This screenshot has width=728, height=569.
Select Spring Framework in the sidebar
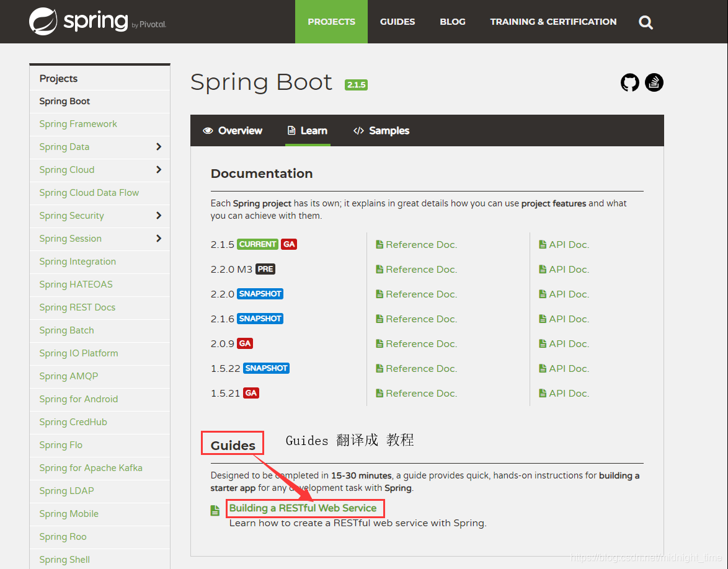click(x=78, y=124)
